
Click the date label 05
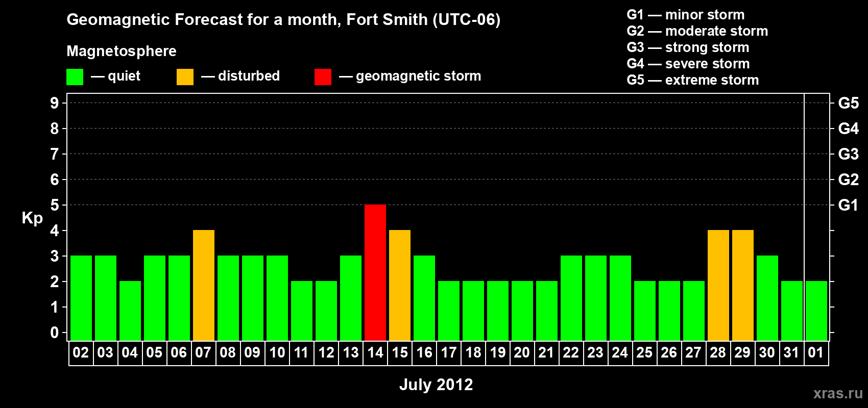[154, 352]
